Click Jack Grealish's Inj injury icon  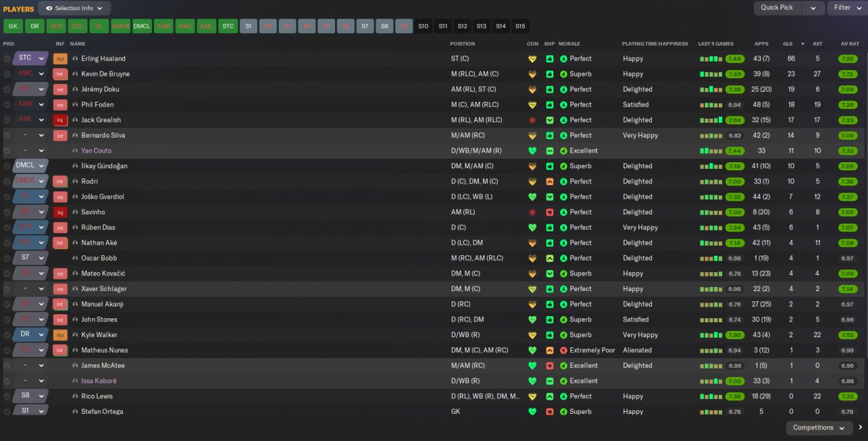pyautogui.click(x=60, y=120)
